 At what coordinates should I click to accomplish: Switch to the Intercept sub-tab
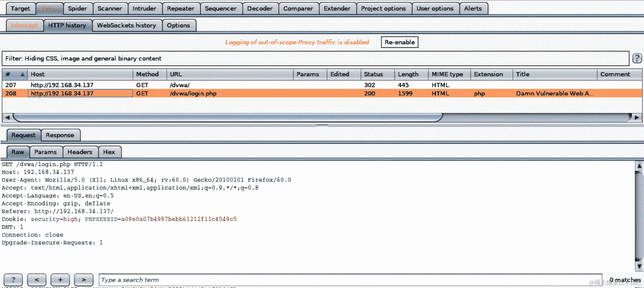tap(24, 25)
